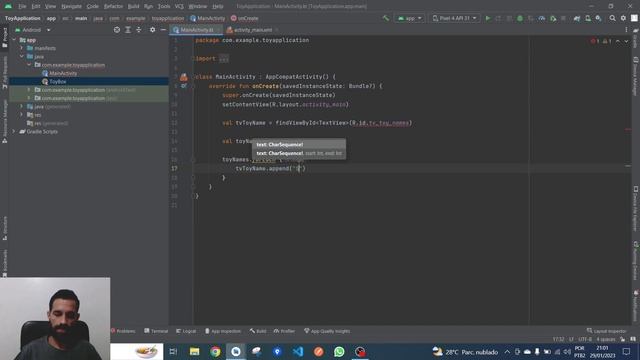Screen dimensions: 640x360
Task: Open the Device Manager toolbar icon
Action: [x=588, y=18]
